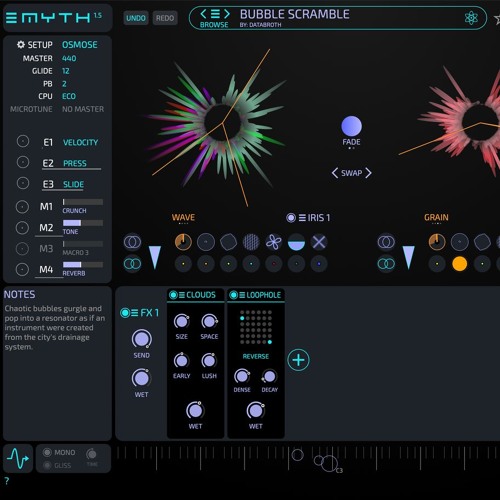Switch page via GRAIN label
Viewport: 500px width, 500px height.
(436, 218)
